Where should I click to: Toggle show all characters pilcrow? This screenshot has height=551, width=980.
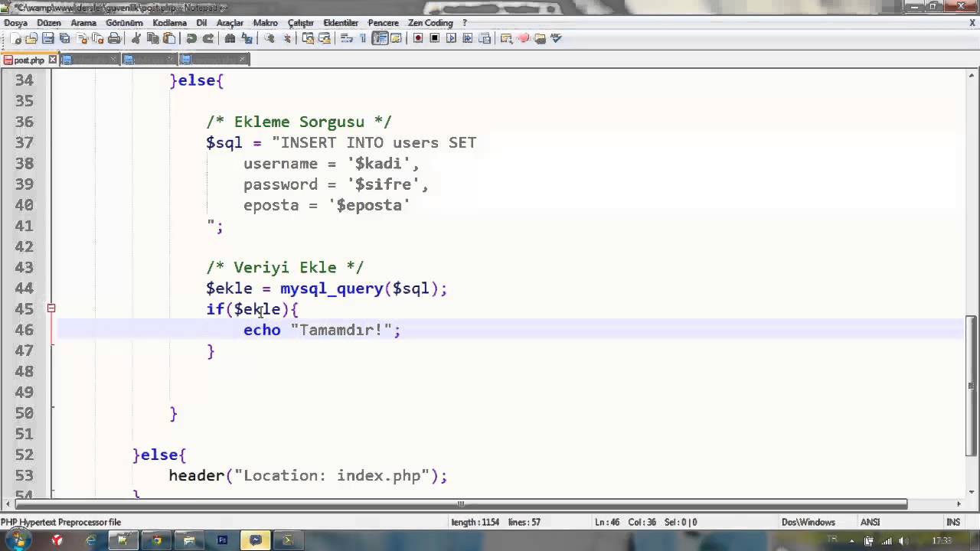(363, 38)
